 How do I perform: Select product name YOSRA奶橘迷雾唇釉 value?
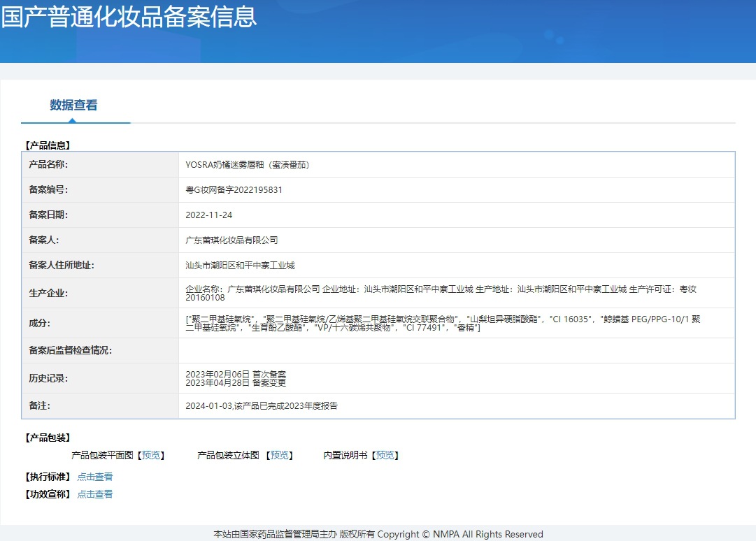(x=248, y=165)
